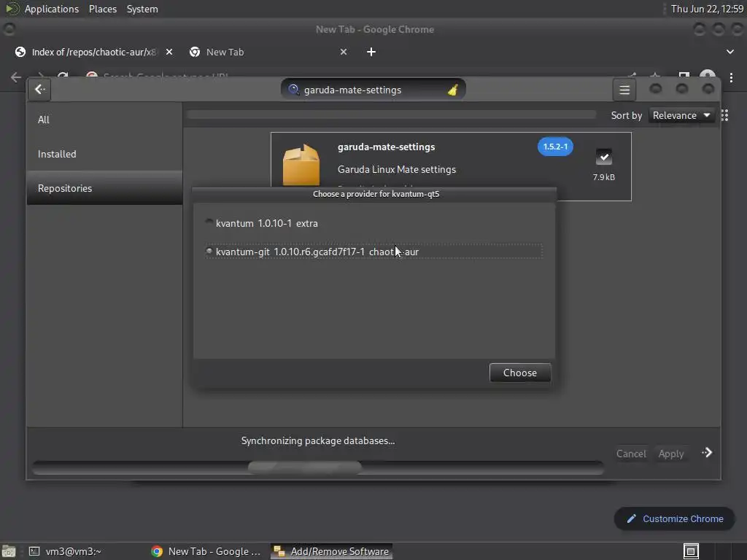Viewport: 747px width, 560px height.
Task: Open the Chrome tab search chevron
Action: click(729, 52)
